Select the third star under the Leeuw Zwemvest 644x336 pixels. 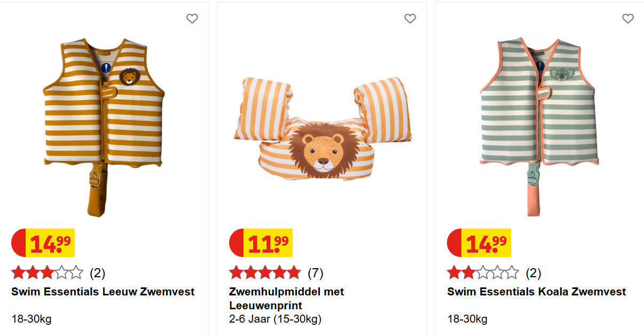[48, 272]
